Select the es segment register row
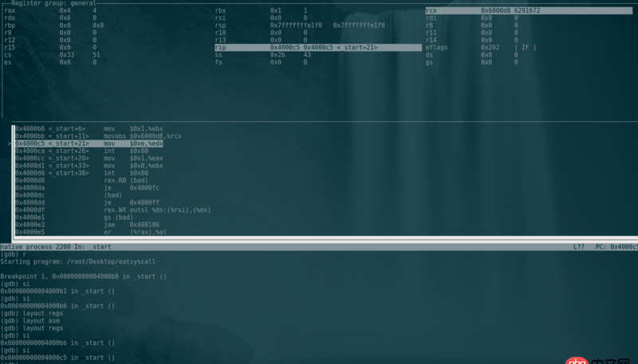The image size is (638, 364). [51, 62]
